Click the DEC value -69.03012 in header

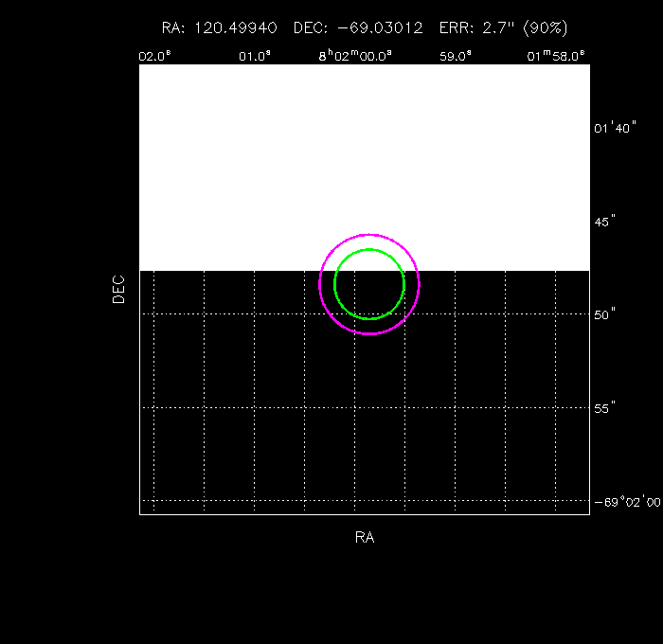379,28
